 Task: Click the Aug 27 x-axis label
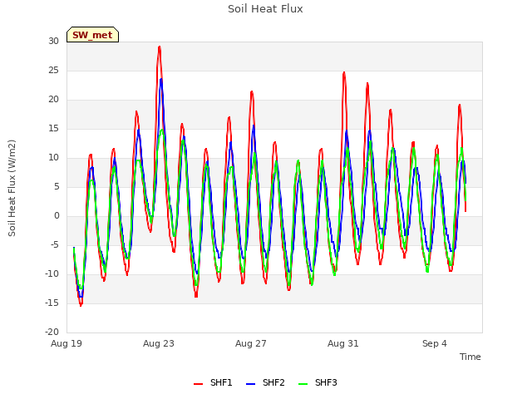tap(251, 343)
